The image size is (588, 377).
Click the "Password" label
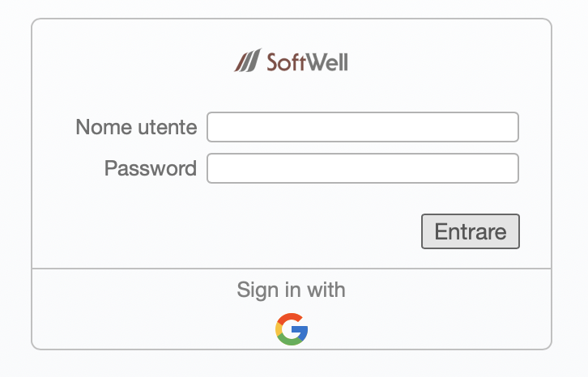[150, 168]
